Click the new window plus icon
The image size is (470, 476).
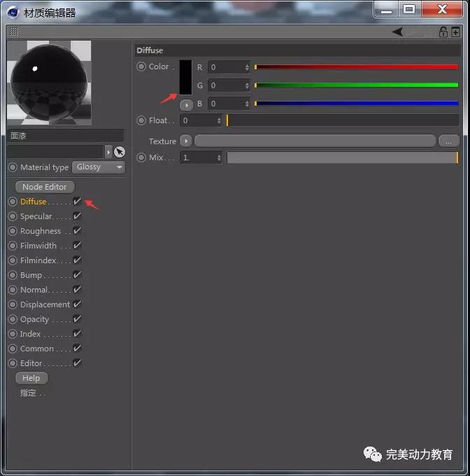pos(456,31)
